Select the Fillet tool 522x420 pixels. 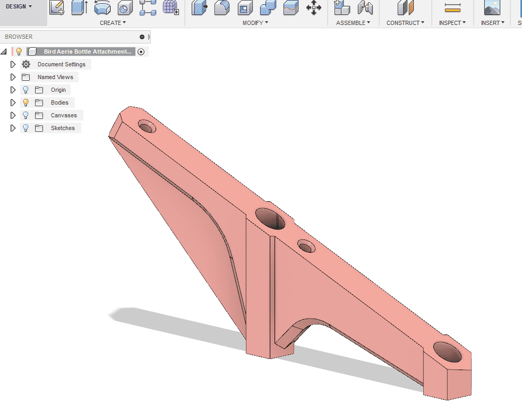coord(221,7)
